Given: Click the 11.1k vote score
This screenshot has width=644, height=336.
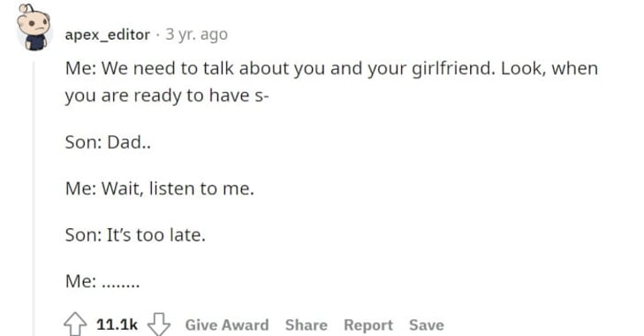Looking at the screenshot, I should [117, 325].
